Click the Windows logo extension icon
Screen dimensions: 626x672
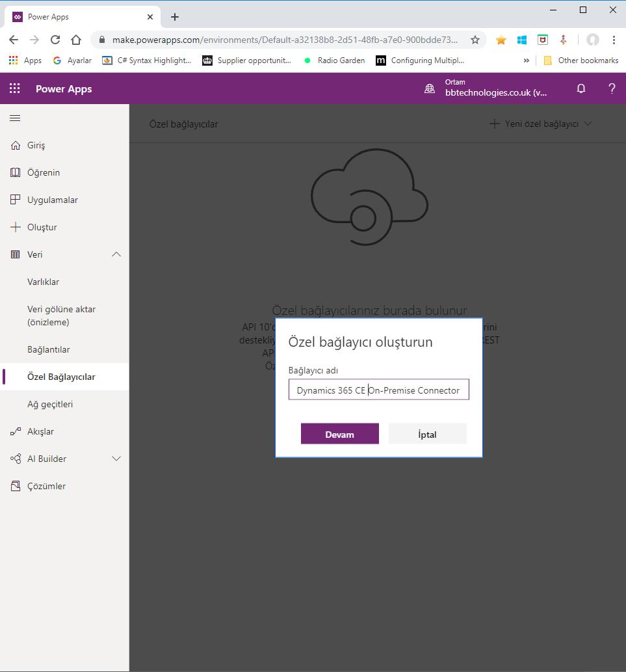point(521,40)
